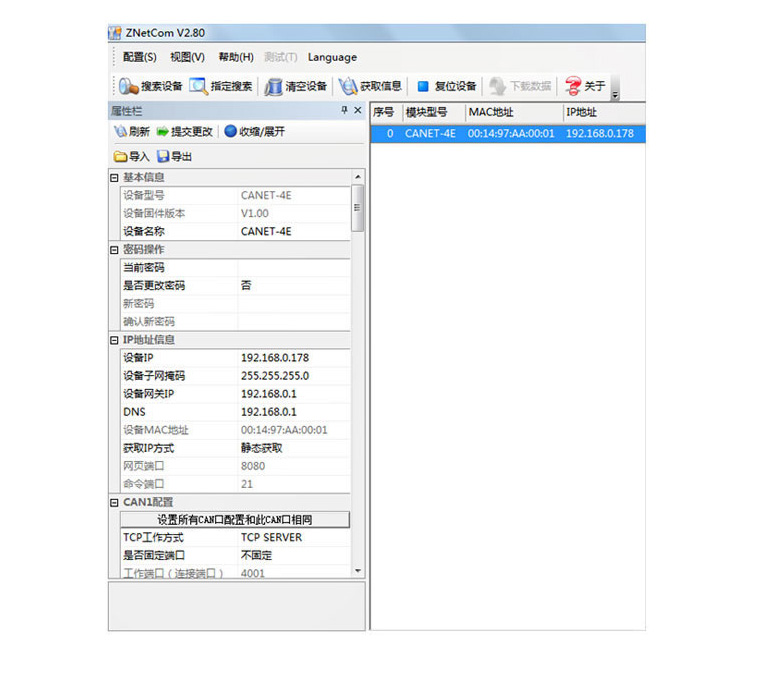Click the 提交更改 submit changes icon

point(162,131)
